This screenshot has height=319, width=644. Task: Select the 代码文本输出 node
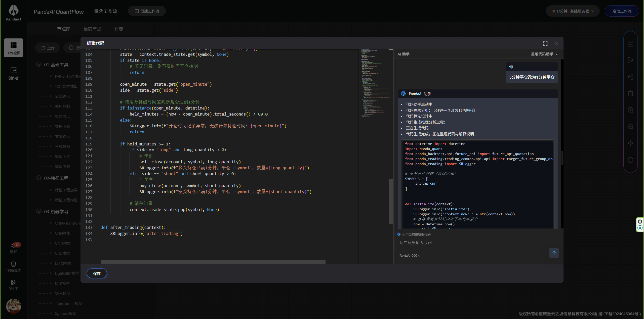pos(66,86)
